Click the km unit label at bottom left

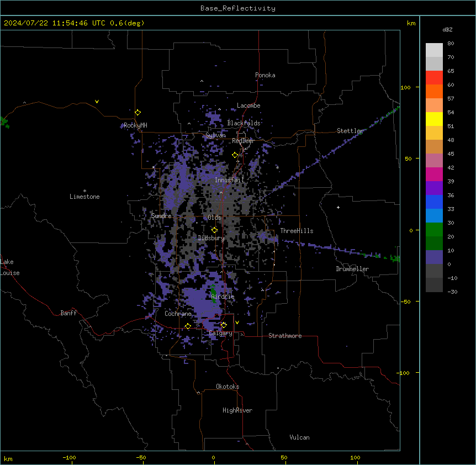pos(8,459)
